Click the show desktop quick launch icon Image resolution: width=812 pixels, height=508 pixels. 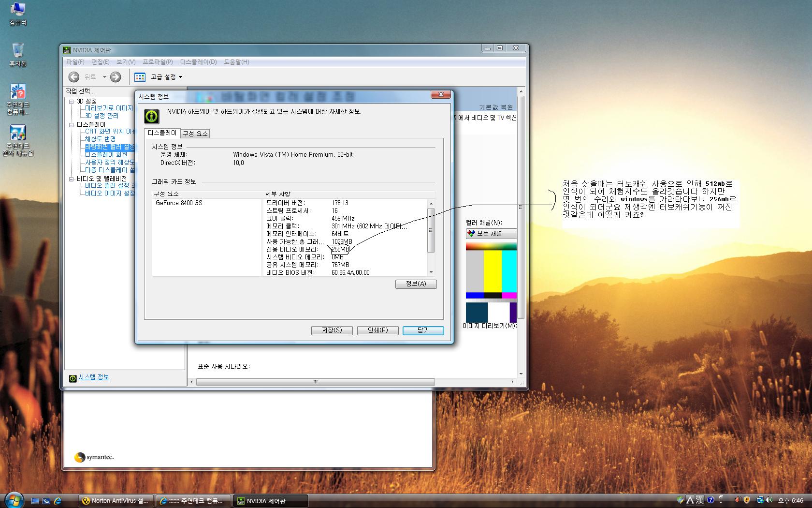[x=35, y=501]
